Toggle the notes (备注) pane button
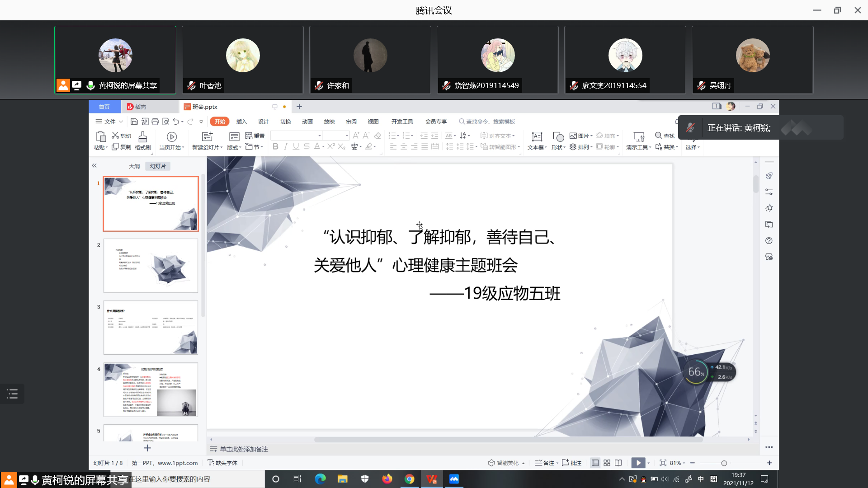This screenshot has width=868, height=488. [544, 463]
